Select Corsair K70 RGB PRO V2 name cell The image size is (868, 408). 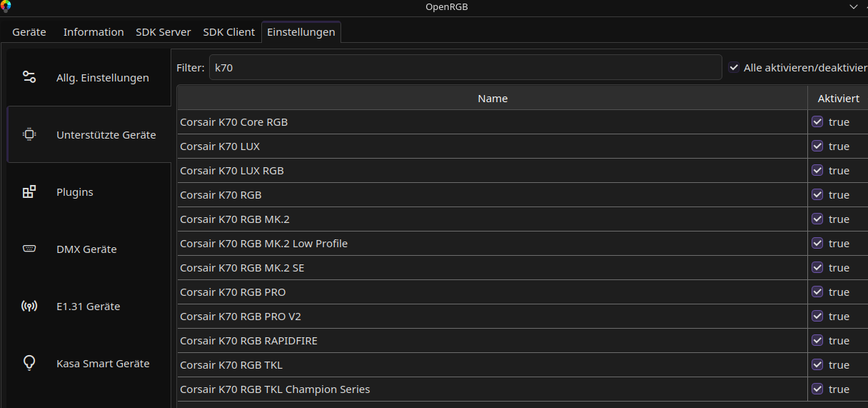click(x=493, y=316)
